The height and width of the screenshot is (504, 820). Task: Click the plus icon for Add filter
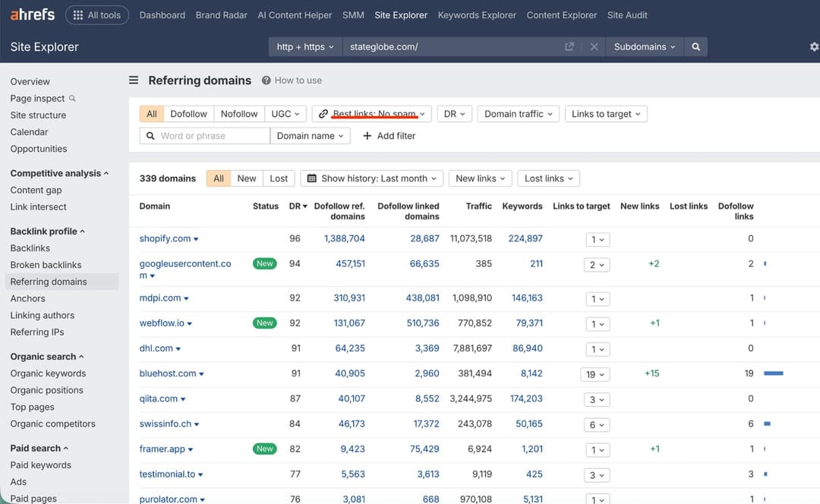tap(367, 136)
